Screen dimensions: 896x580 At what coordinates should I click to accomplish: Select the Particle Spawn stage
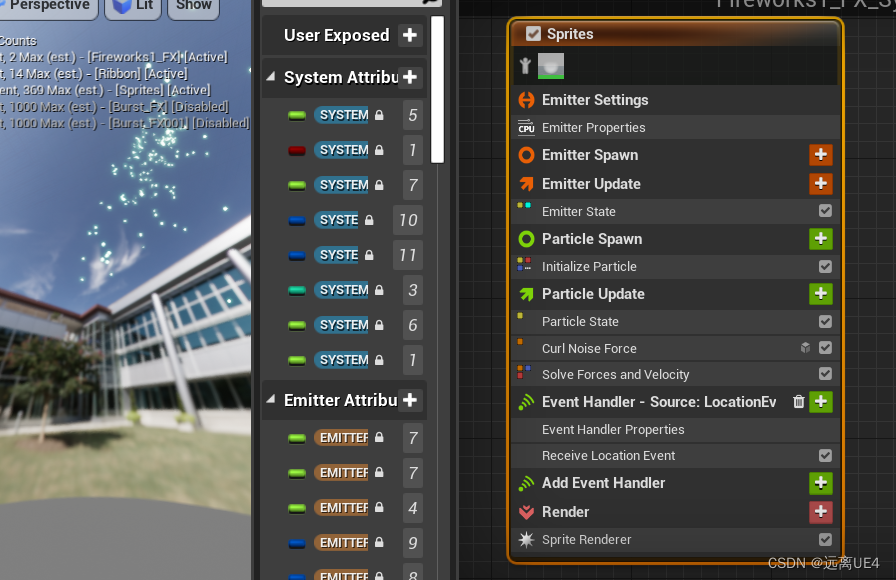(592, 239)
